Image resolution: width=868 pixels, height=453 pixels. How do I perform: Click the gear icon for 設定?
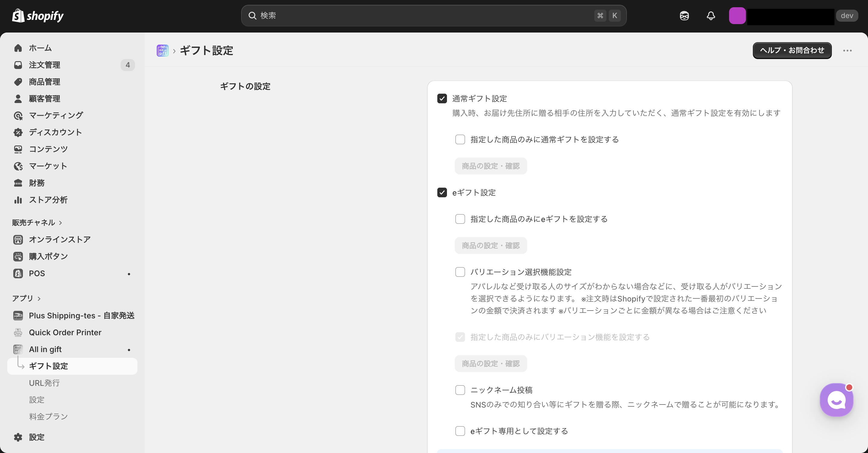[18, 437]
